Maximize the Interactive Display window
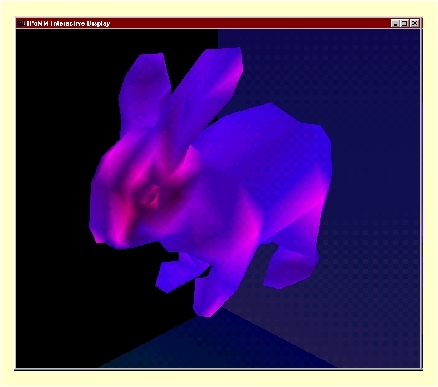The height and width of the screenshot is (387, 438). [404, 23]
